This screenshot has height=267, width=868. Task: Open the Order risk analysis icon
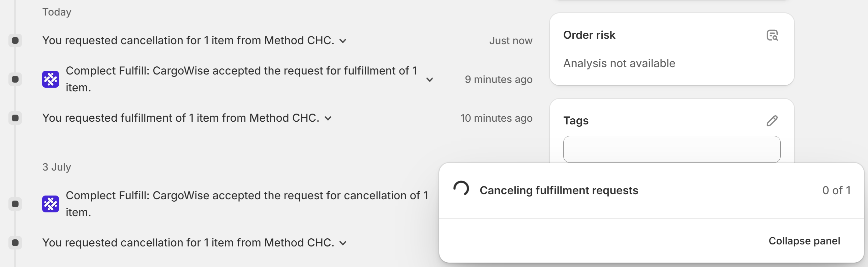(x=772, y=35)
